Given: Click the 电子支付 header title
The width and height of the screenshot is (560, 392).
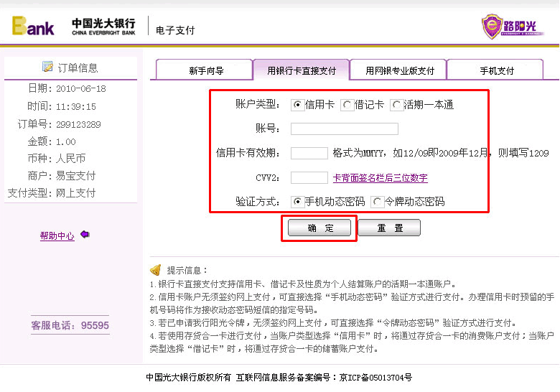Looking at the screenshot, I should click(175, 30).
